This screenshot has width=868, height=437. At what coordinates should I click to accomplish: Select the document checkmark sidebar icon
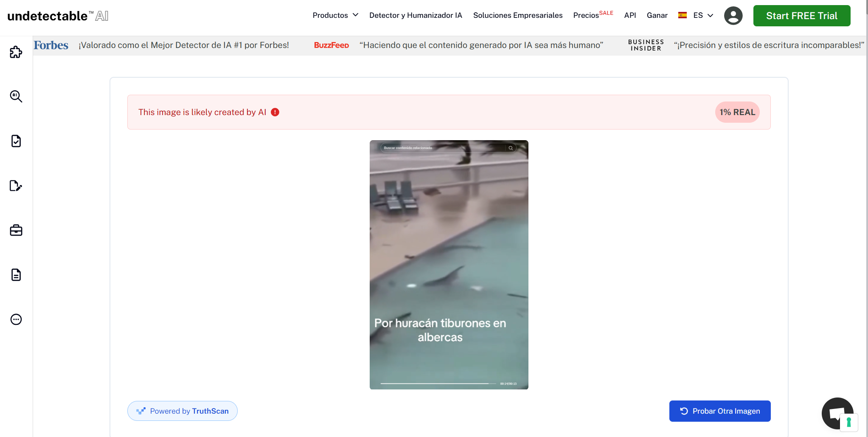coord(16,141)
